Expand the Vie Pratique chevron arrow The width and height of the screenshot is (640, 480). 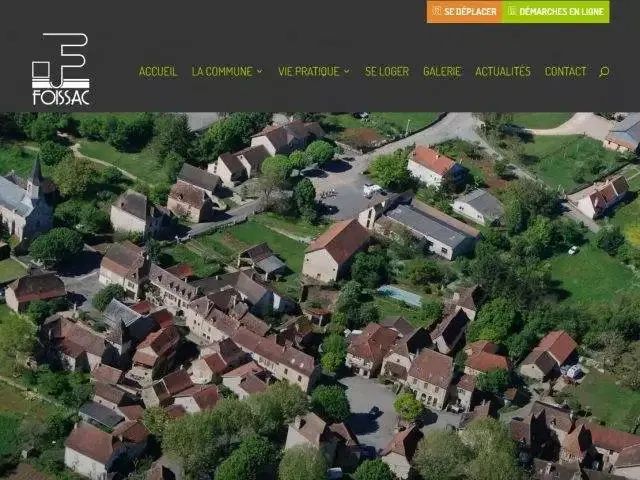(x=347, y=72)
